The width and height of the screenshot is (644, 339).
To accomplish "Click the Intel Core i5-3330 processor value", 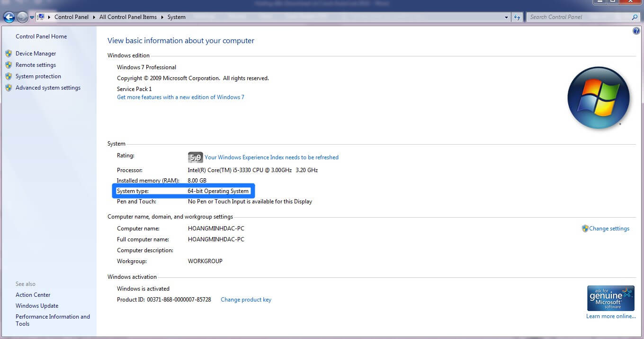I will coord(253,170).
